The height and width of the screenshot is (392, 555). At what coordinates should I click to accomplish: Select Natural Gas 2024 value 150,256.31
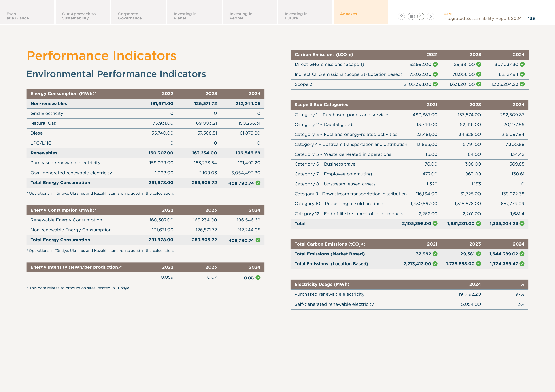click(x=249, y=123)
